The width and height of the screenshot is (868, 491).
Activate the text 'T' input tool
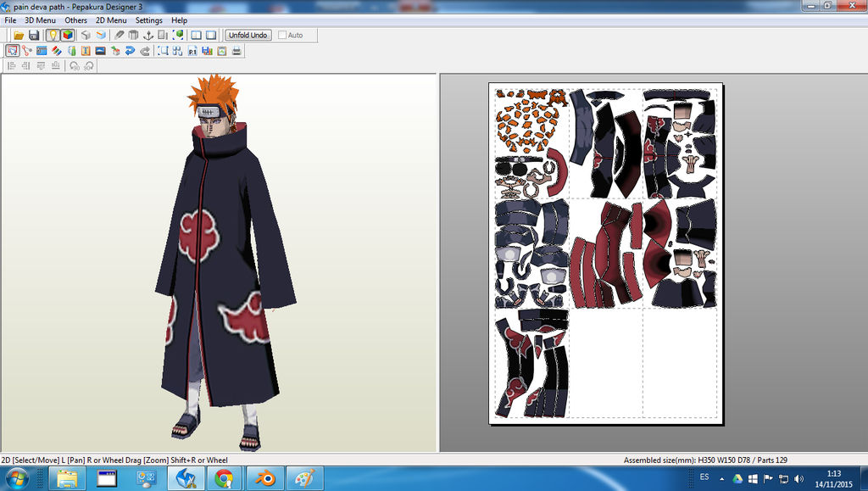(x=86, y=51)
